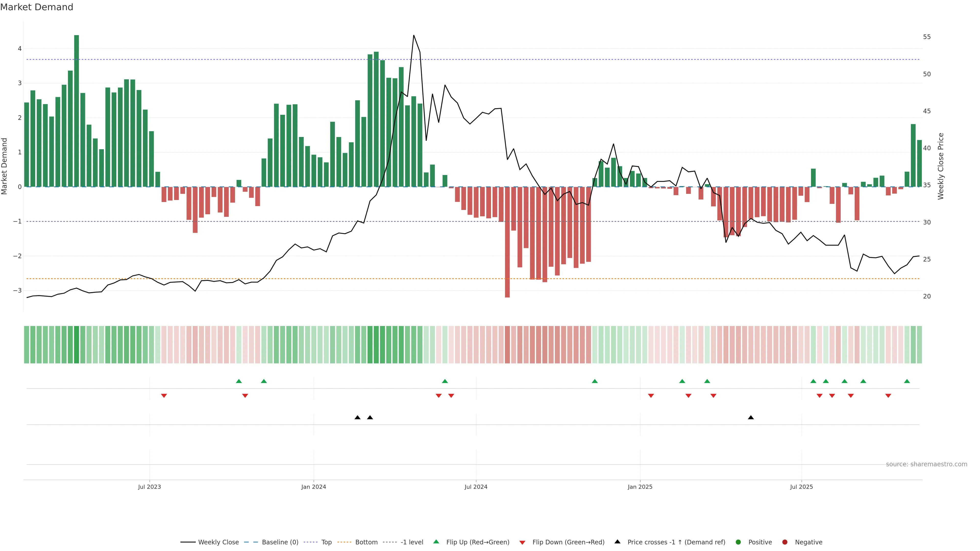Click the red Flip Down legend triangle
This screenshot has width=980, height=551.
click(522, 543)
